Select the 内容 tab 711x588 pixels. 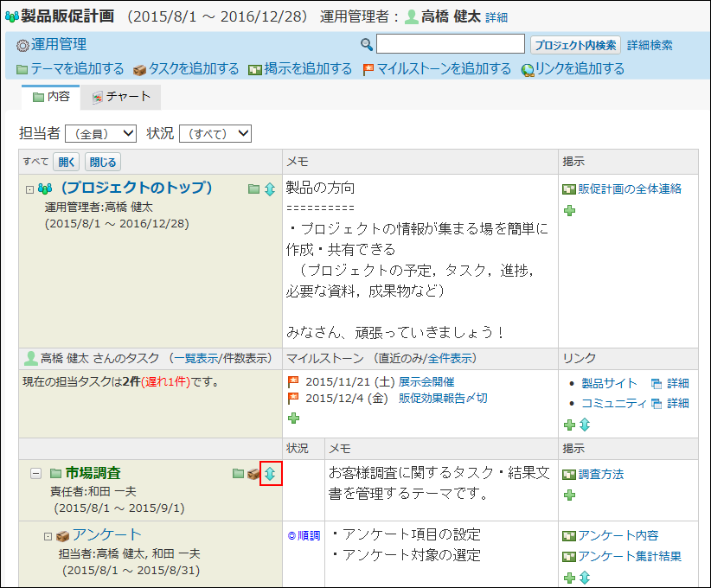pos(51,97)
